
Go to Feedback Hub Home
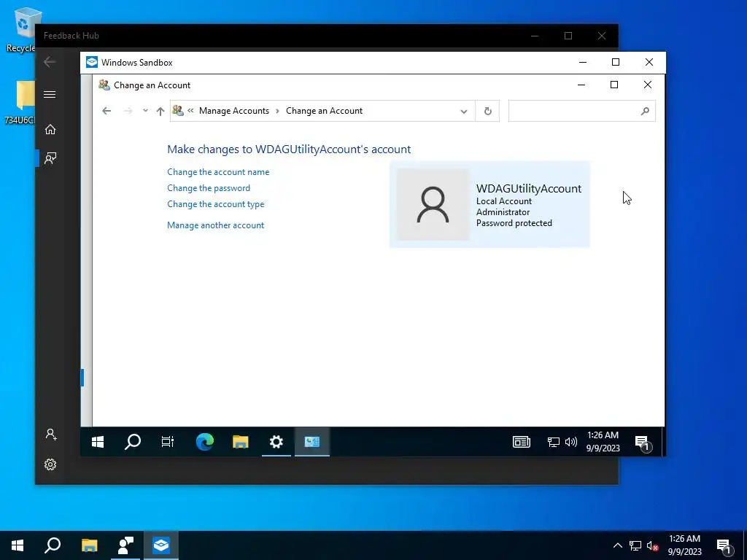(x=50, y=130)
